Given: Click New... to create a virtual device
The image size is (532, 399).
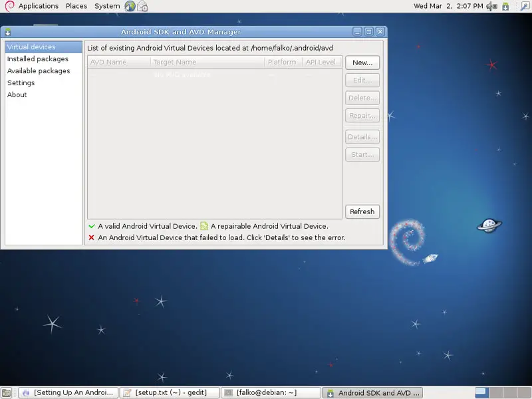Looking at the screenshot, I should [x=362, y=63].
